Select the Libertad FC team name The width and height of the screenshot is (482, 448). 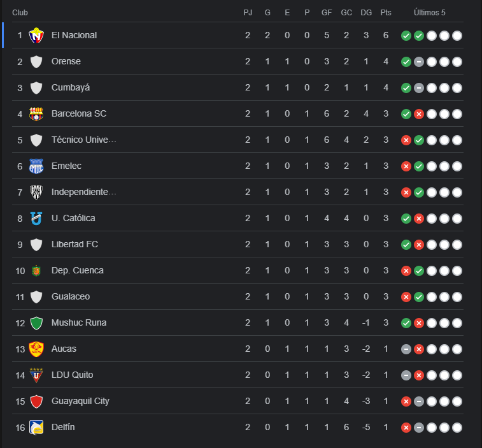pos(74,244)
